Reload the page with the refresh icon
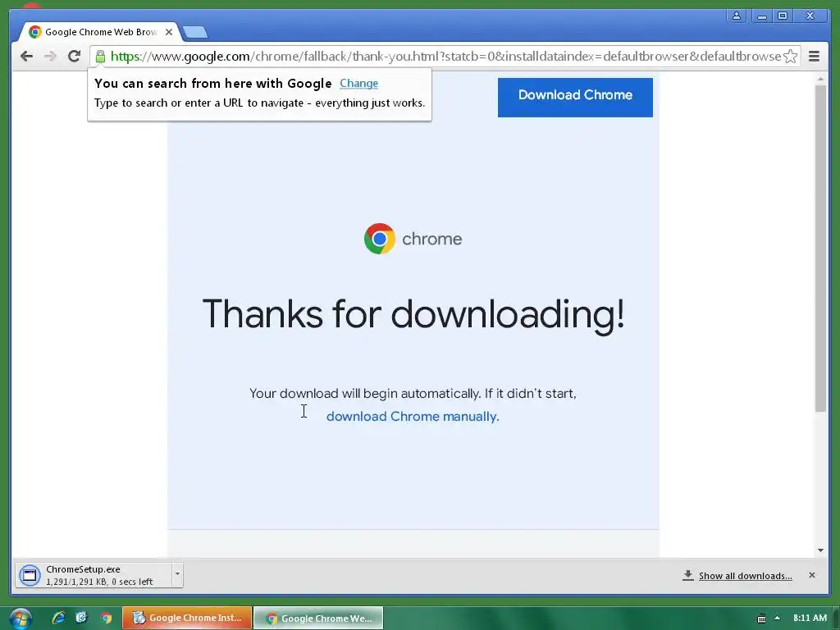Image resolution: width=840 pixels, height=630 pixels. 74,56
